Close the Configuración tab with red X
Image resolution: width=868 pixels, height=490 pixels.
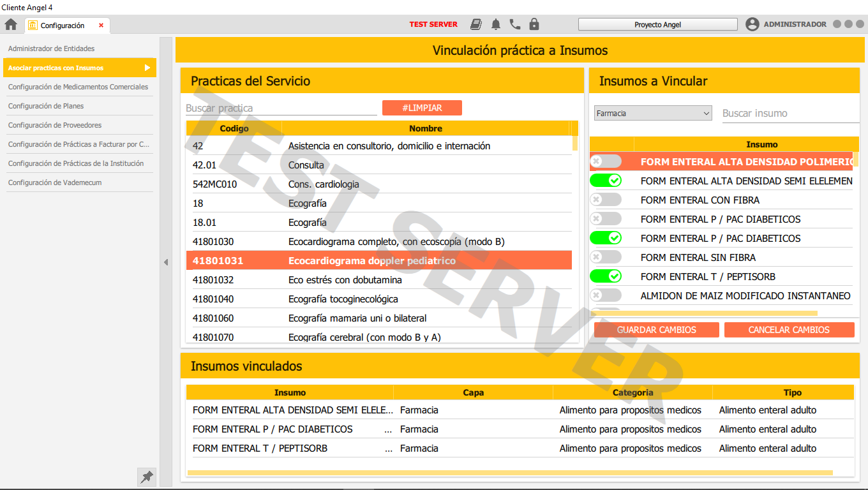[x=101, y=26]
